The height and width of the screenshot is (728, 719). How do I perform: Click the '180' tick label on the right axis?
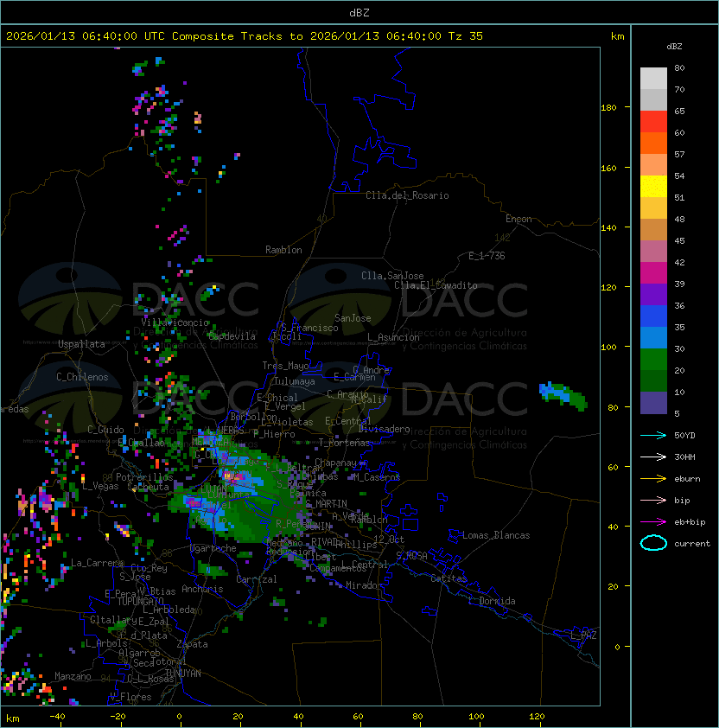(x=608, y=108)
